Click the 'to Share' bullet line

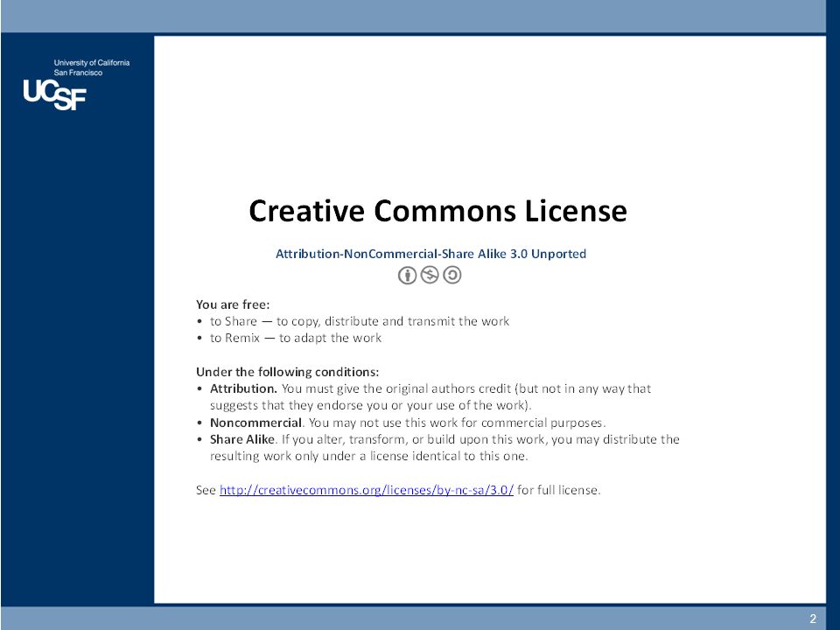360,321
